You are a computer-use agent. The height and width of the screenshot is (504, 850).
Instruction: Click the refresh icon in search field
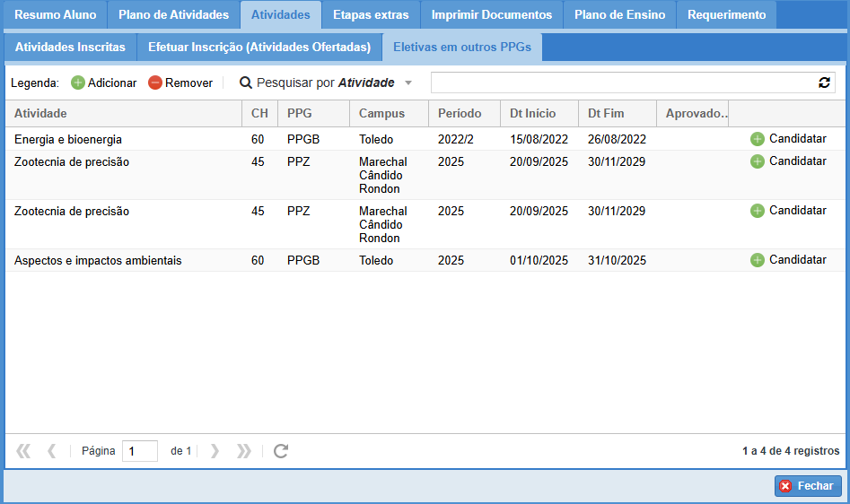[x=824, y=83]
